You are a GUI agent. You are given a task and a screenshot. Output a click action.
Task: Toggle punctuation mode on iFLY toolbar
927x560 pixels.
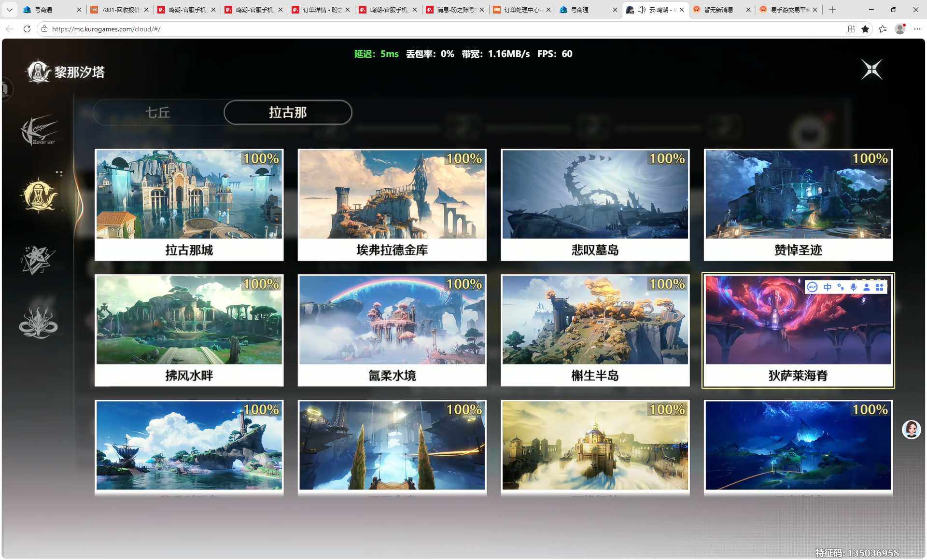pyautogui.click(x=841, y=287)
